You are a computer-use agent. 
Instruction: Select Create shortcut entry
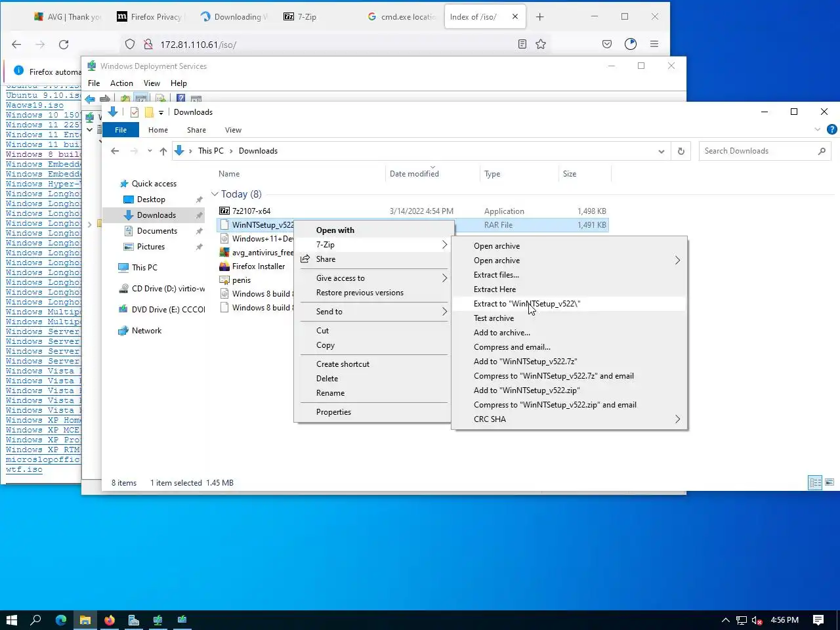tap(343, 364)
